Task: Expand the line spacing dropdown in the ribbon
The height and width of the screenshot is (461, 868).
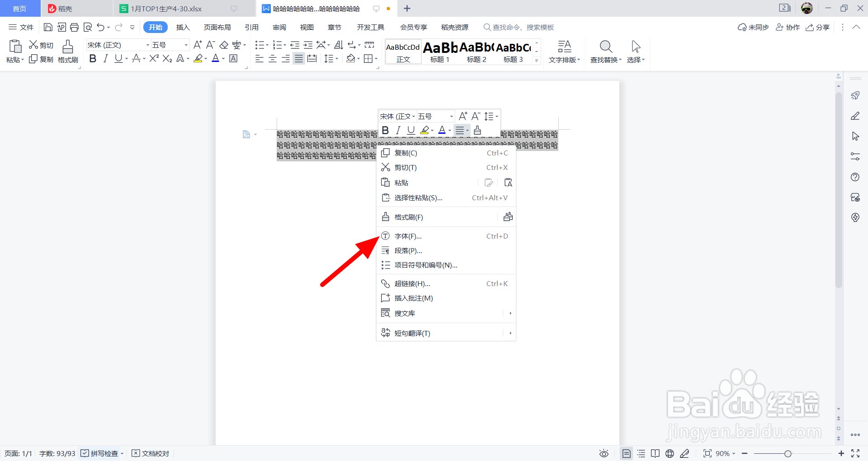Action: tap(337, 59)
